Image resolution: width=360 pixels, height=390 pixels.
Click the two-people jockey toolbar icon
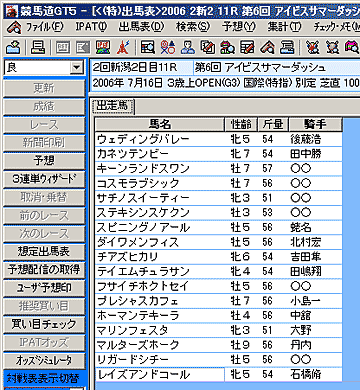[x=188, y=47]
